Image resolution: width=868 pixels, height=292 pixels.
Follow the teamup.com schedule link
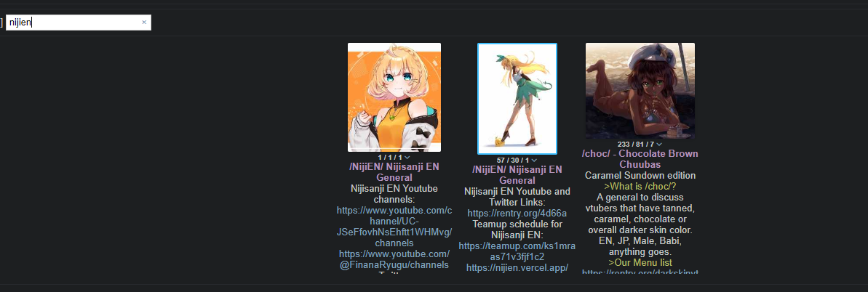[517, 251]
